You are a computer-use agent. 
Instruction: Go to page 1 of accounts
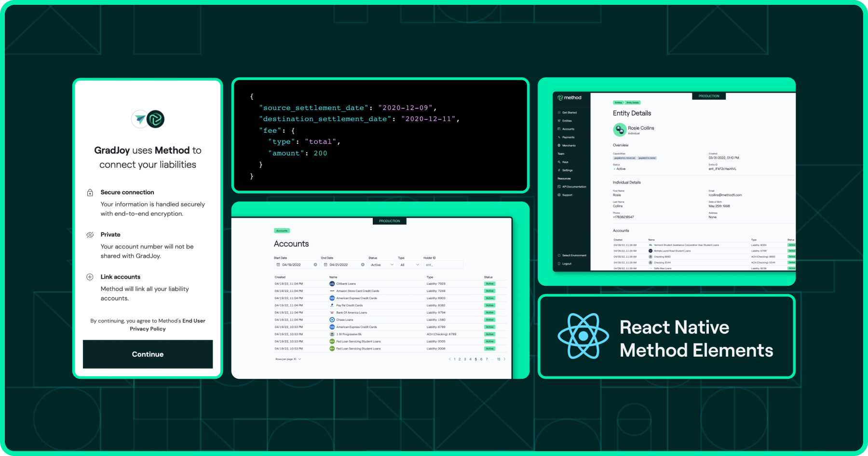tap(454, 359)
